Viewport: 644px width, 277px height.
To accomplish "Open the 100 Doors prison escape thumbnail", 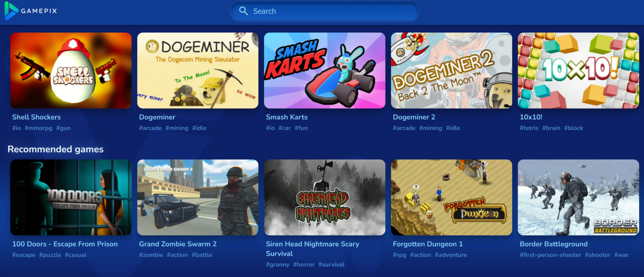I will (71, 197).
